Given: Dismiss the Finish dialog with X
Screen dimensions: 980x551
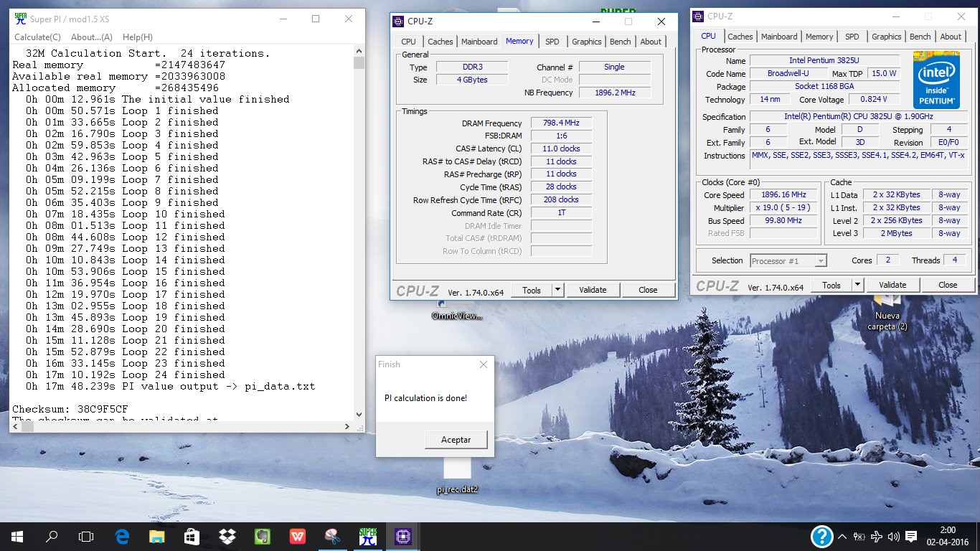Looking at the screenshot, I should click(484, 364).
